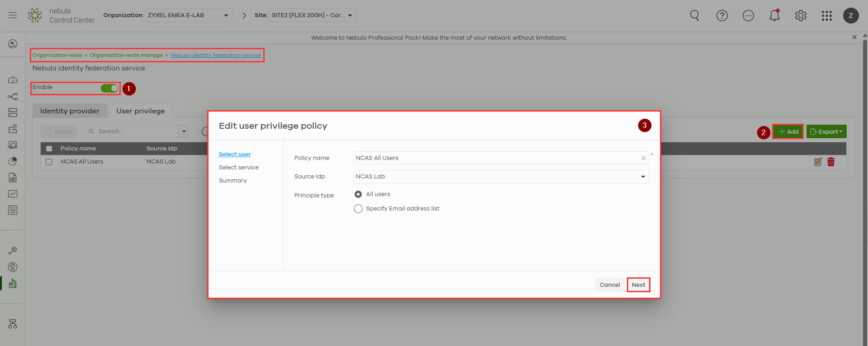Click the green Add button

pos(788,131)
